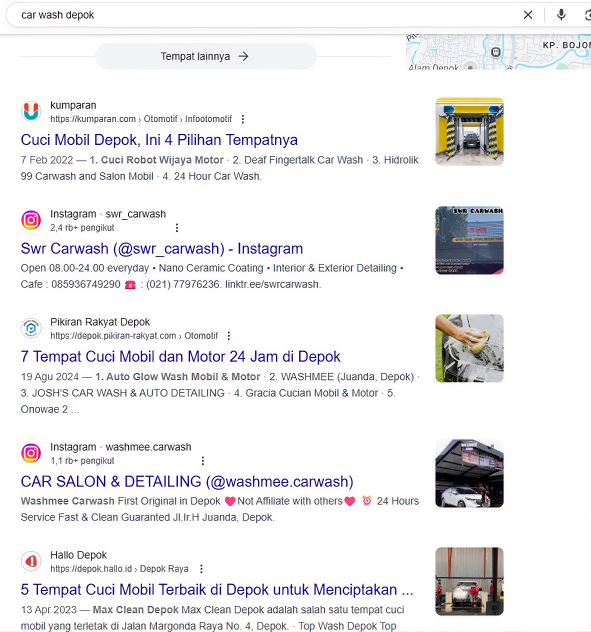
Task: Click 'Instagram · washmee.carwash' source name
Action: tap(121, 447)
